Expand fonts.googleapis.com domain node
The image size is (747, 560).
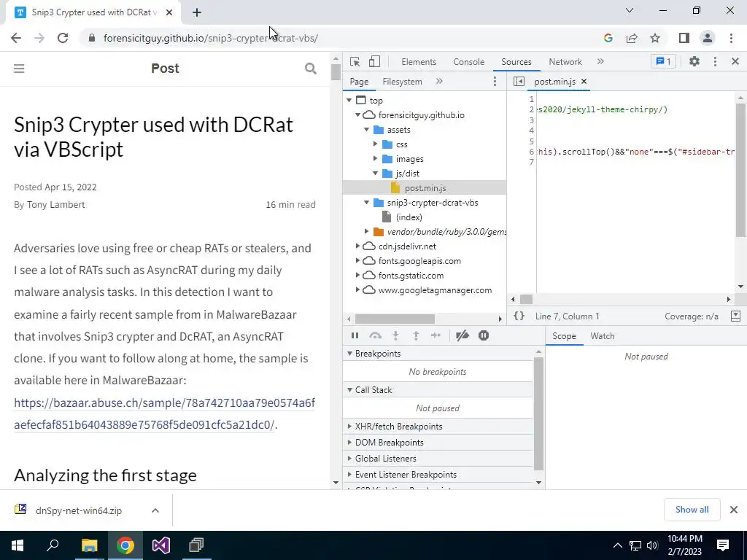[357, 261]
